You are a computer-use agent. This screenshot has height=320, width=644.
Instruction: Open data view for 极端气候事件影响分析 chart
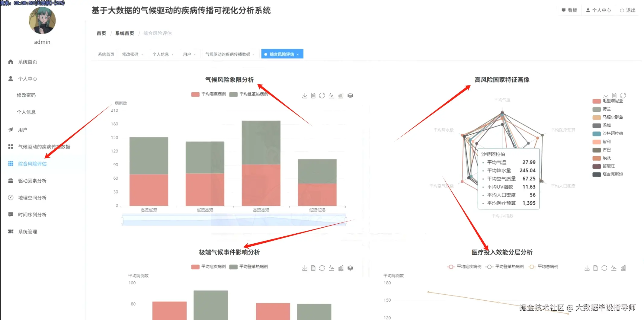point(313,268)
